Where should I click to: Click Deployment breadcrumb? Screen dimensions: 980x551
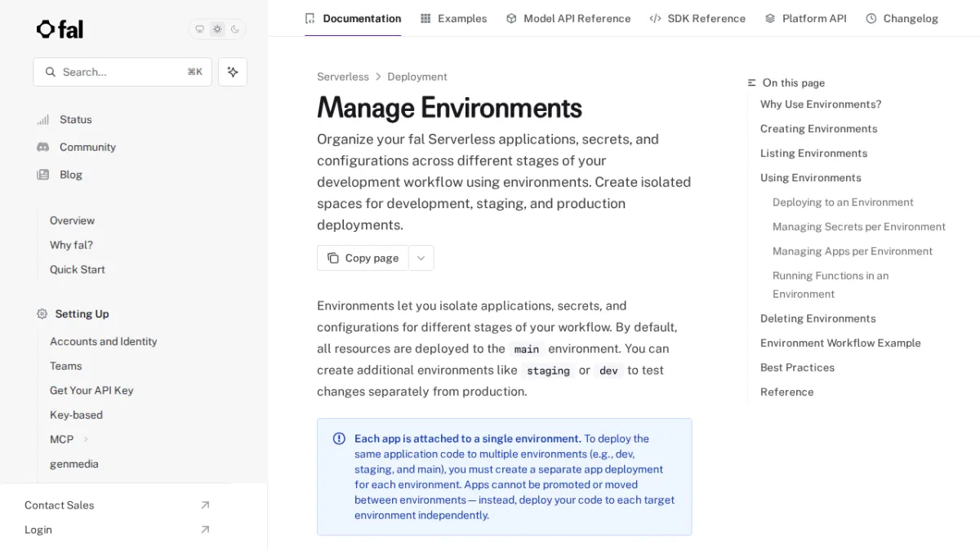pyautogui.click(x=417, y=77)
